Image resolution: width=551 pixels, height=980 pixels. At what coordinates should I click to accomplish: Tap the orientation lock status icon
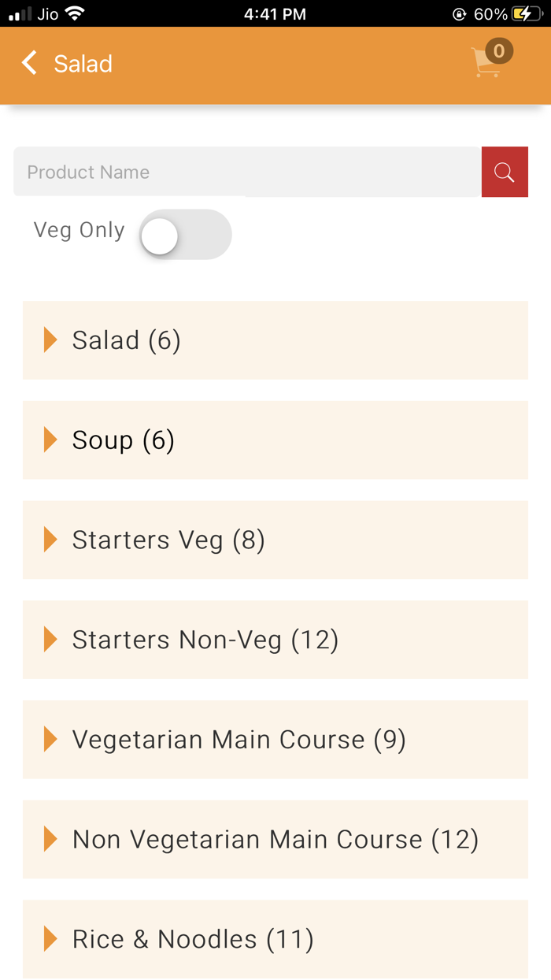click(460, 14)
